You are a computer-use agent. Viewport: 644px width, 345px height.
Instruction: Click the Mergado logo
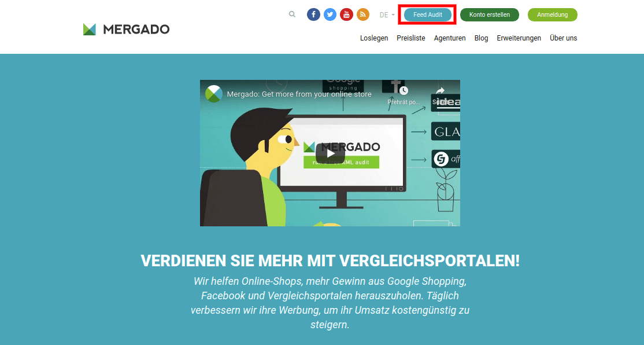[x=126, y=29]
